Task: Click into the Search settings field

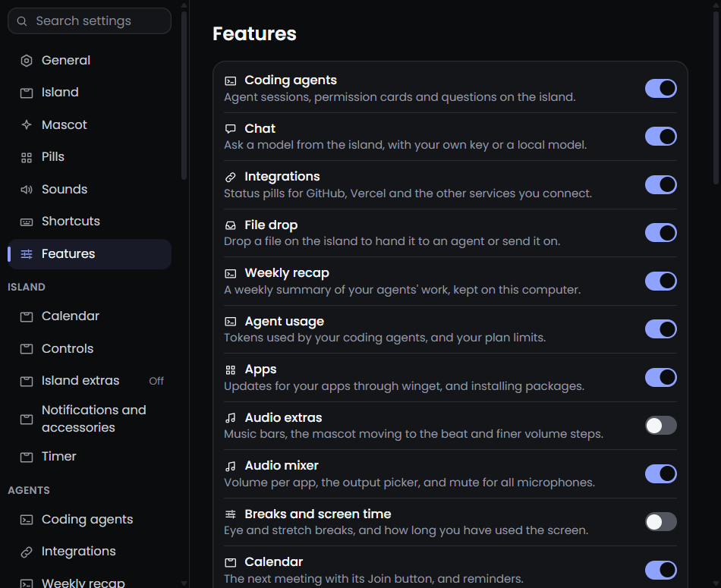Action: pos(90,21)
